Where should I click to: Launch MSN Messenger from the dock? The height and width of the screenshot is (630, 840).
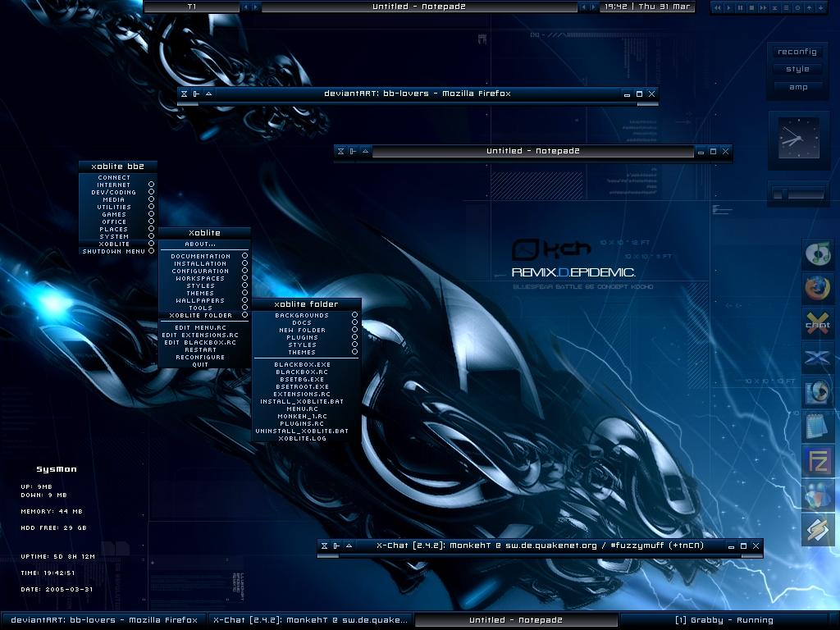tap(818, 496)
